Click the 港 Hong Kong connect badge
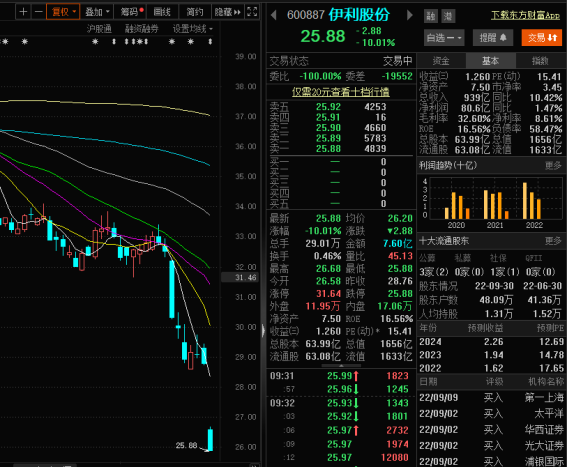Screen dimensions: 567x468 tap(448, 16)
